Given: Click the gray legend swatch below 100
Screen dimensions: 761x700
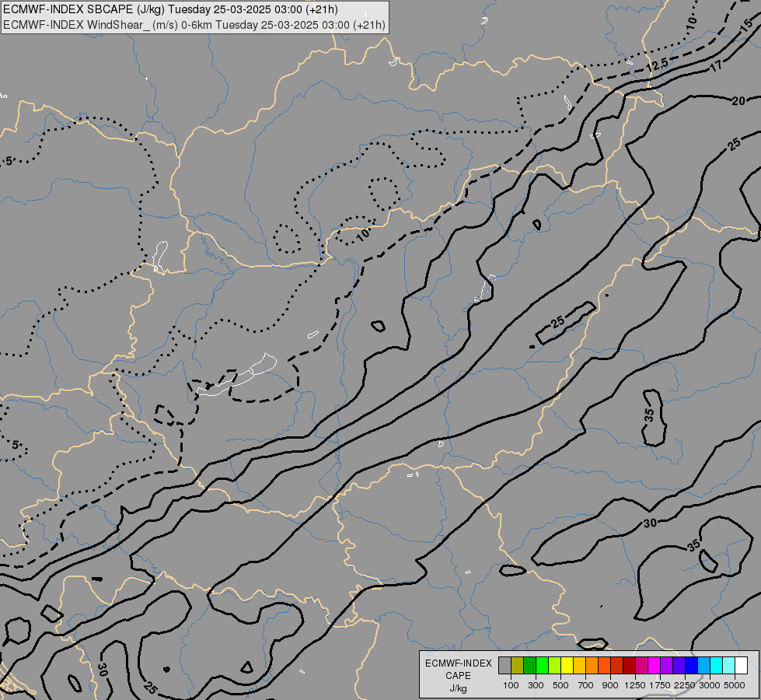Looking at the screenshot, I should [504, 666].
